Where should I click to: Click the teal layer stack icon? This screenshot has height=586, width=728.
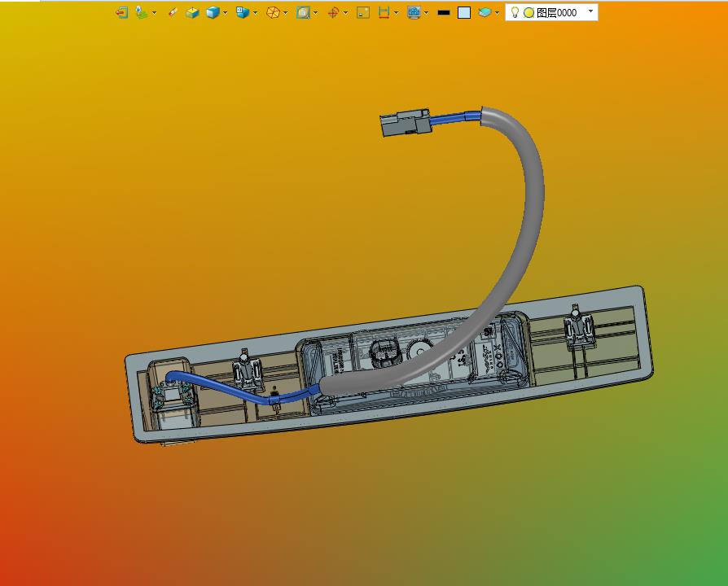[x=485, y=12]
